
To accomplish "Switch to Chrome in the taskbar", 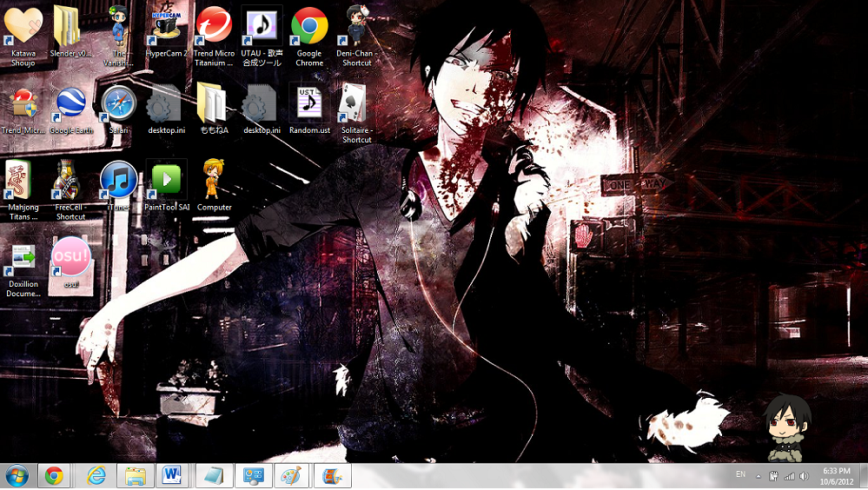I will coord(54,476).
